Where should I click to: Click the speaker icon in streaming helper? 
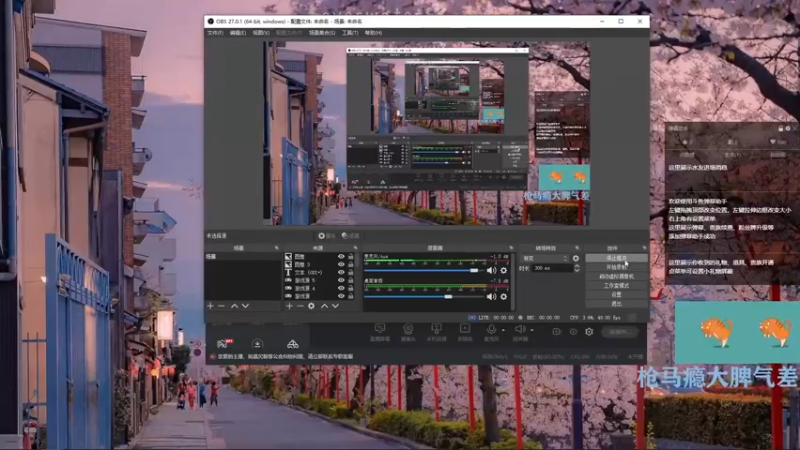(519, 329)
